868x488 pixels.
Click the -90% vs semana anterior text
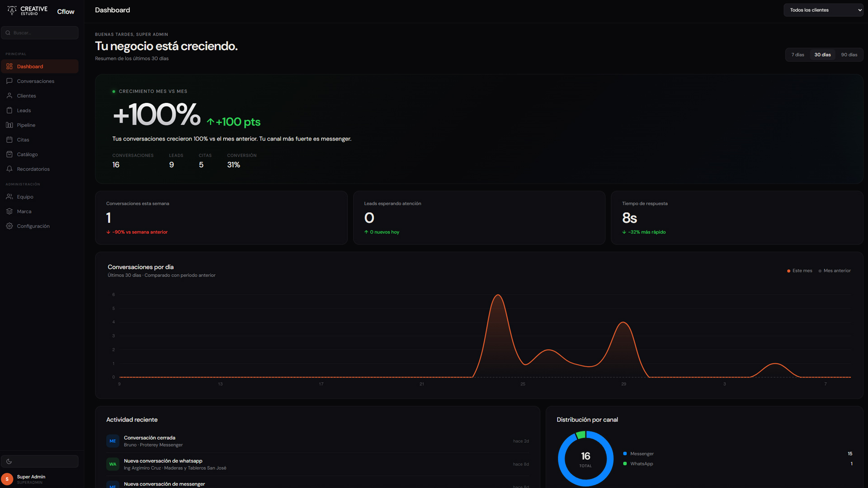(x=137, y=232)
